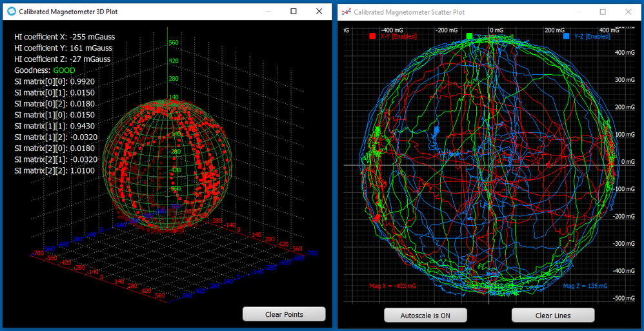Click the green X-Z legend color square

coord(469,37)
